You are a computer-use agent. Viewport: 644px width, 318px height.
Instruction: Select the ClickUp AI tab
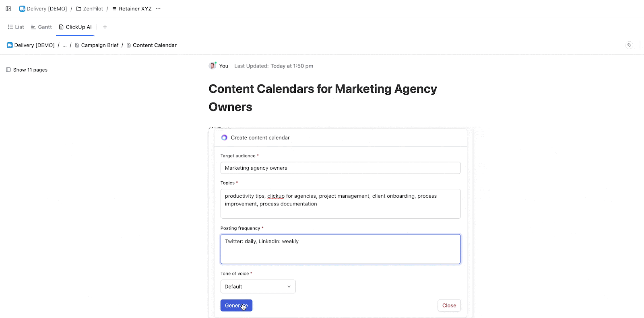click(x=75, y=27)
